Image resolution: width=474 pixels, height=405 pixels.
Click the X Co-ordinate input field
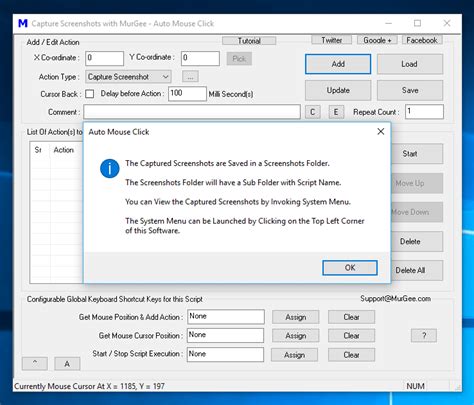tap(104, 58)
